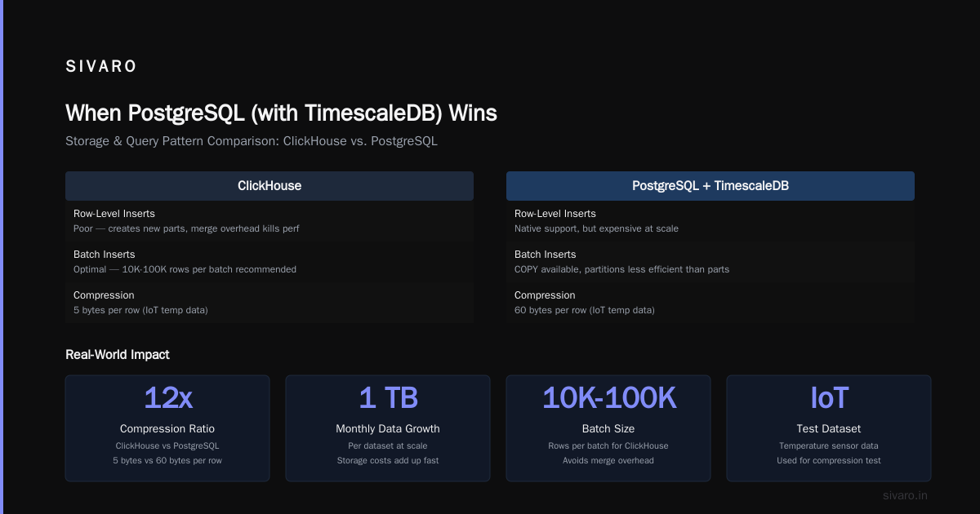Click 'Storage costs add up fast' caption
Viewport: 980px width, 514px height.
click(x=388, y=460)
